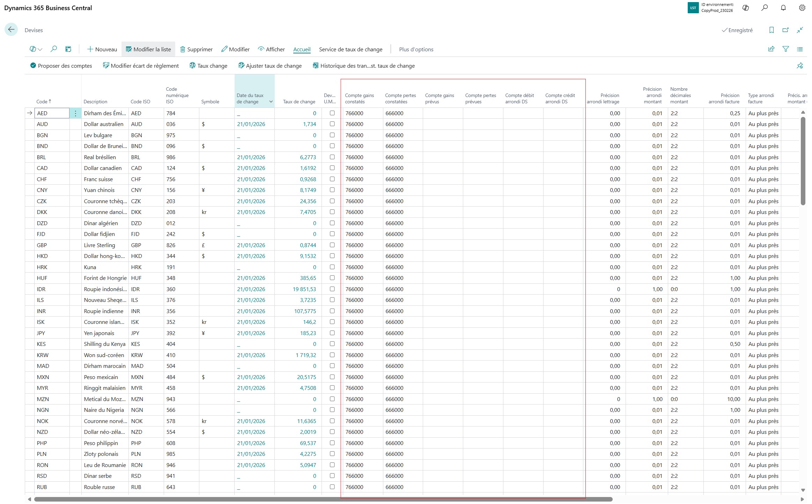Open settings with the gear icon
The width and height of the screenshot is (812, 504).
[801, 8]
